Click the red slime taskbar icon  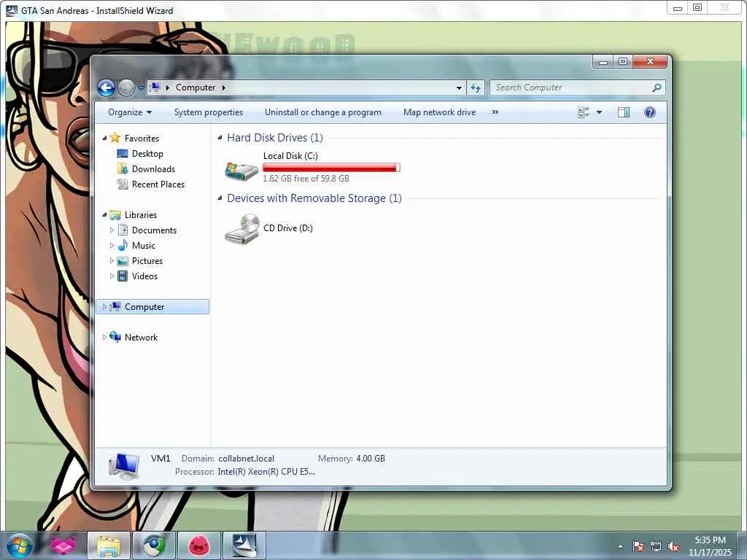coord(199,545)
